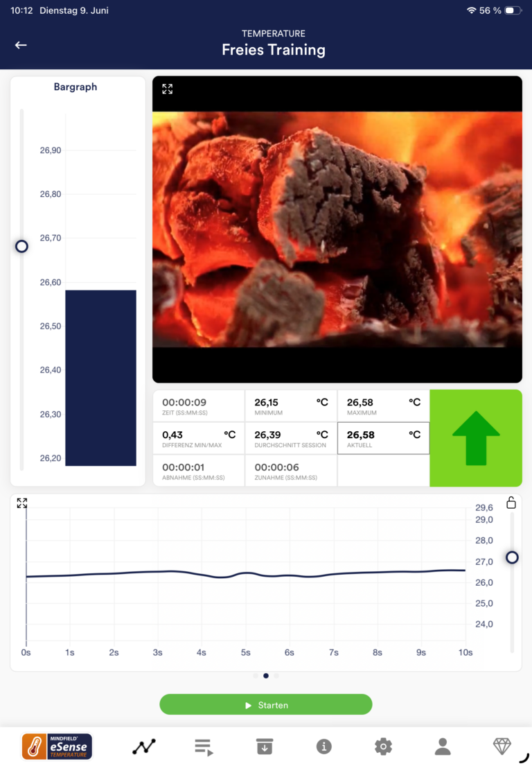Open the info icon tab
532x766 pixels.
tap(324, 747)
